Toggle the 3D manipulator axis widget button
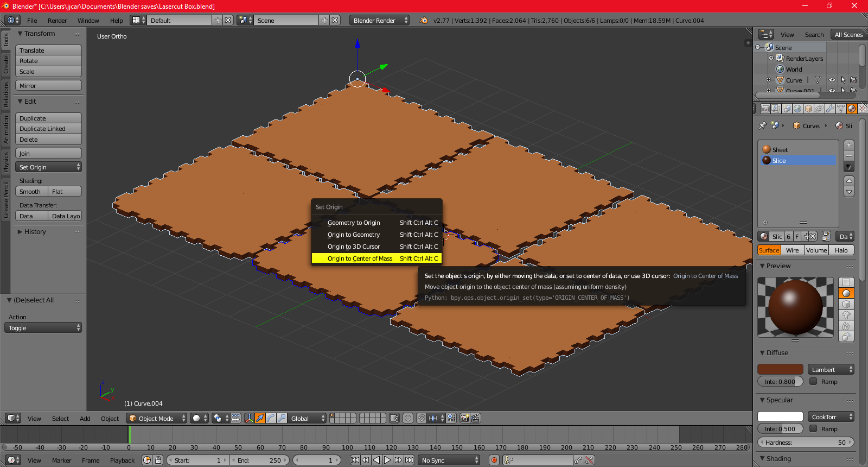Image resolution: width=868 pixels, height=467 pixels. coord(249,418)
